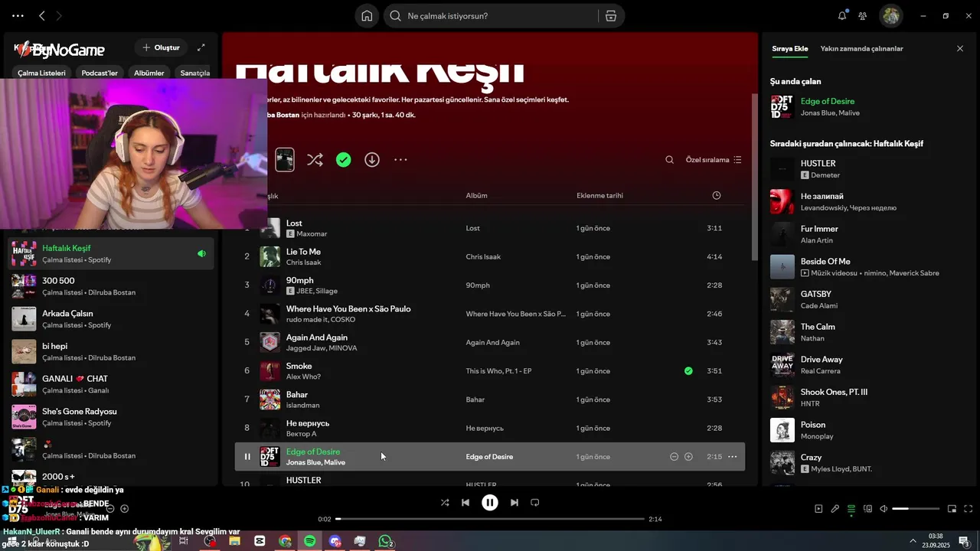
Task: Open Friend Activity icon
Action: [x=863, y=16]
